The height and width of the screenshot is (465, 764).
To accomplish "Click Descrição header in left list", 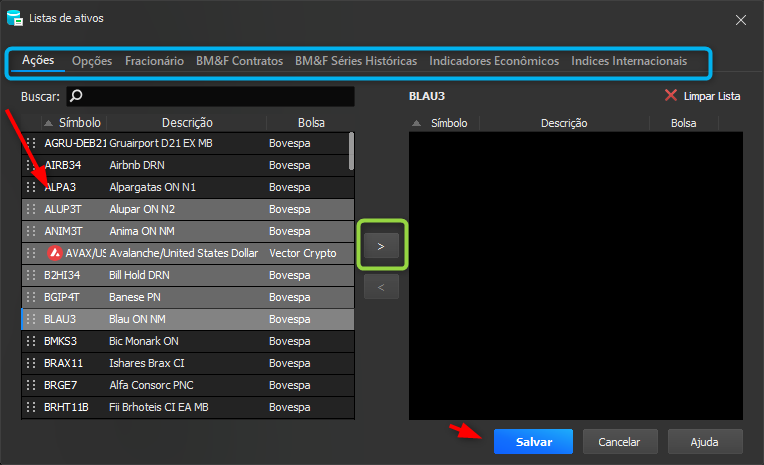I will click(187, 123).
